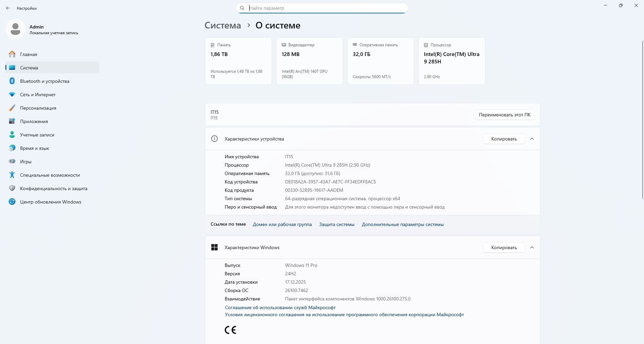Viewport: 644px width, 344px height.
Task: Go to Сеть и Интернет
Action: click(52, 95)
